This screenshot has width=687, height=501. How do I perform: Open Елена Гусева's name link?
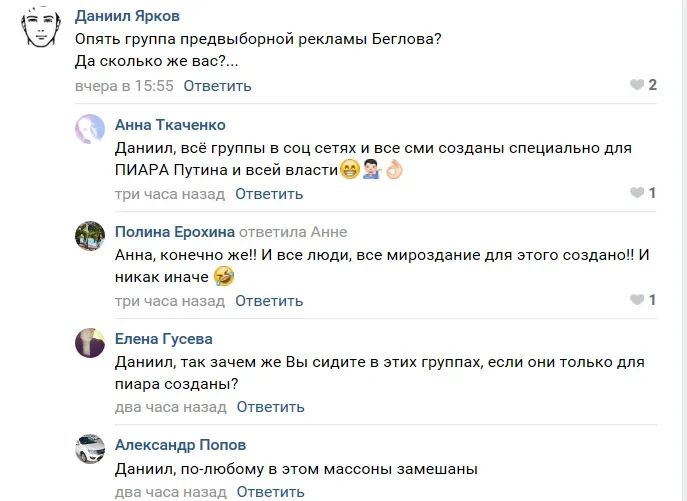164,339
